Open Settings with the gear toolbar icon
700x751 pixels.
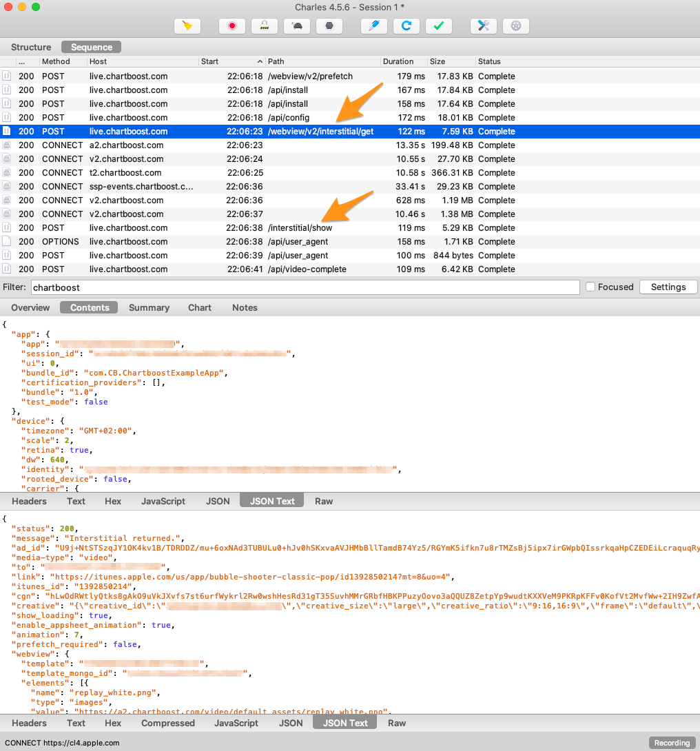[516, 26]
